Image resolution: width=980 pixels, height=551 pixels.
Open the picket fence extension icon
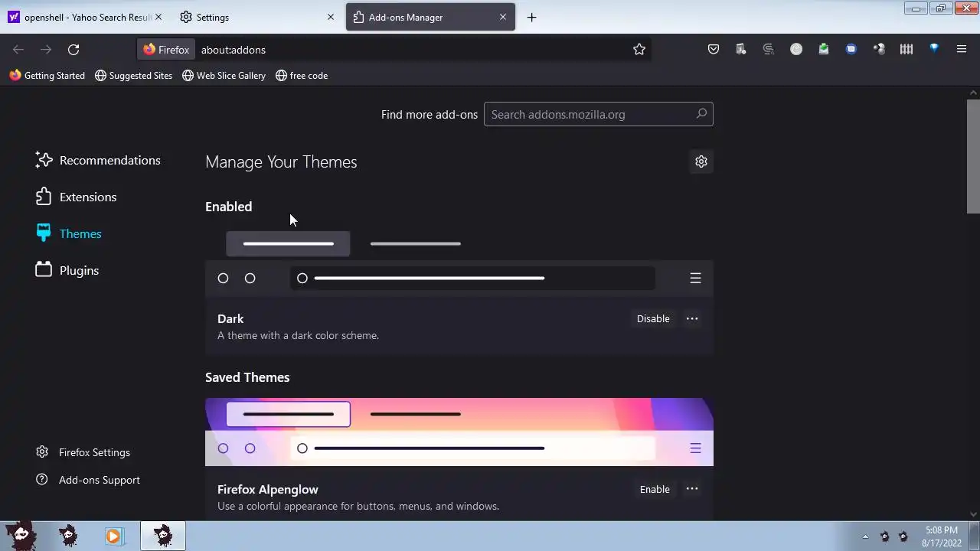click(x=906, y=50)
